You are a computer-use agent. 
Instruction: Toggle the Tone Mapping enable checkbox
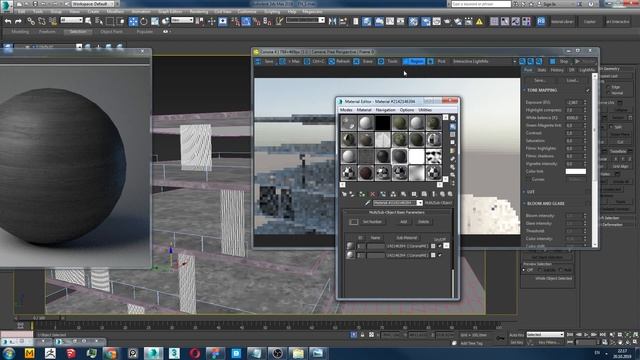point(588,90)
